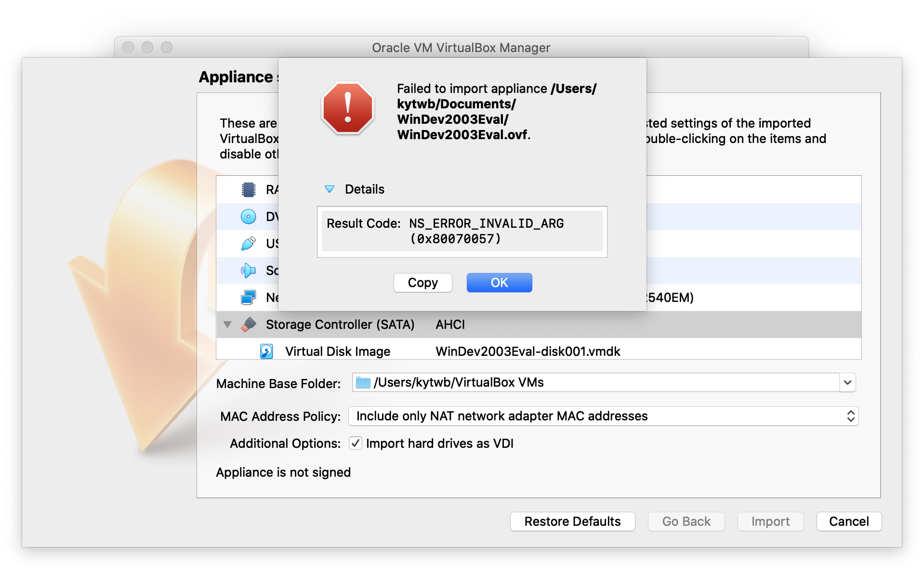924x573 pixels.
Task: Click the Machine Base Folder path field
Action: pos(596,383)
